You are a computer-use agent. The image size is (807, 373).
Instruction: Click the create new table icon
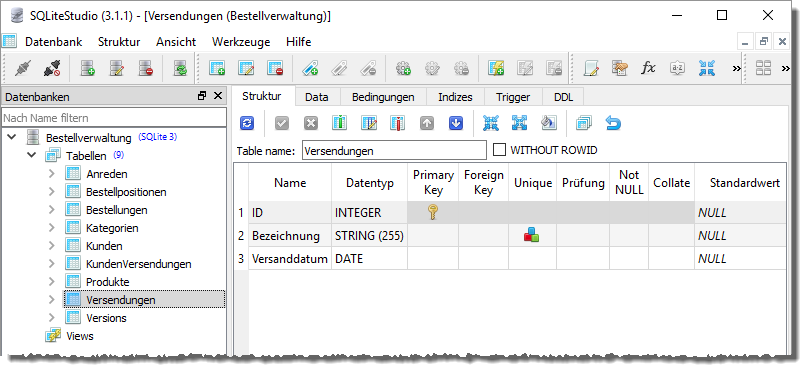tap(217, 68)
